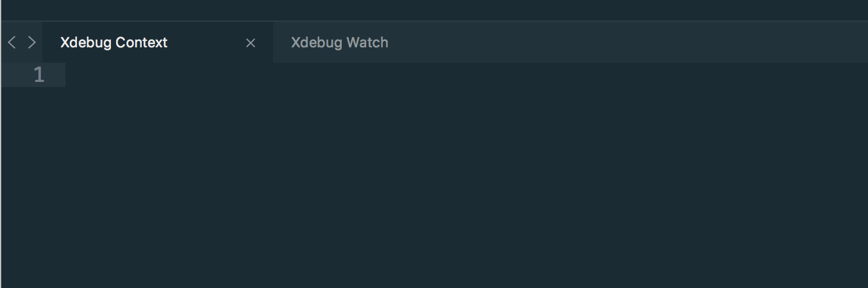The image size is (868, 288).
Task: Place cursor on empty line 1
Action: tap(467, 75)
